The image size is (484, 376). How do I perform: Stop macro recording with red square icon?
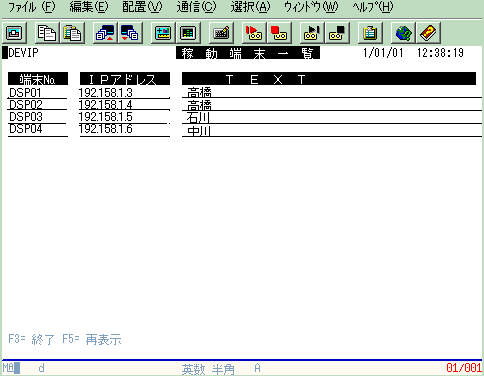tap(279, 33)
